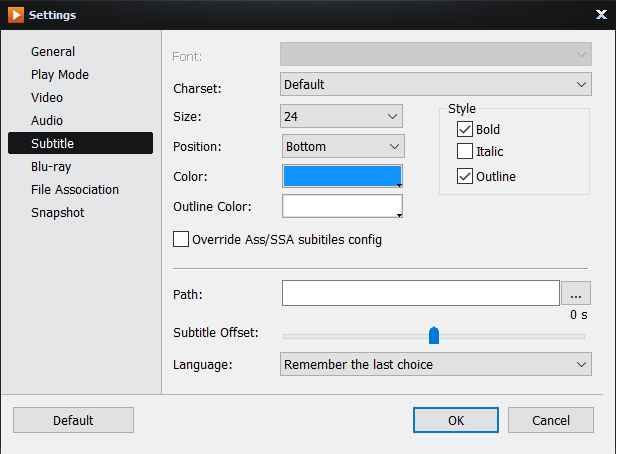Select the Blu-ray settings section
The image size is (617, 454).
pyautogui.click(x=51, y=167)
